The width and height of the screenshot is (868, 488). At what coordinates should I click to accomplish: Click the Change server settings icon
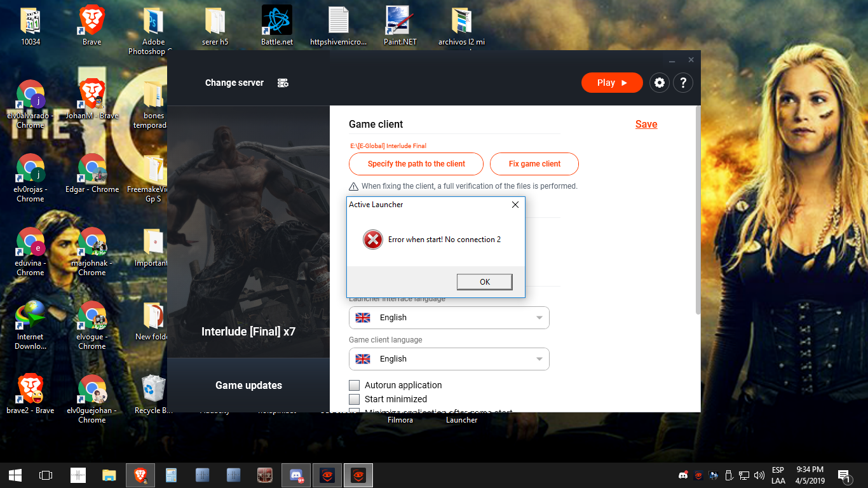[x=283, y=83]
